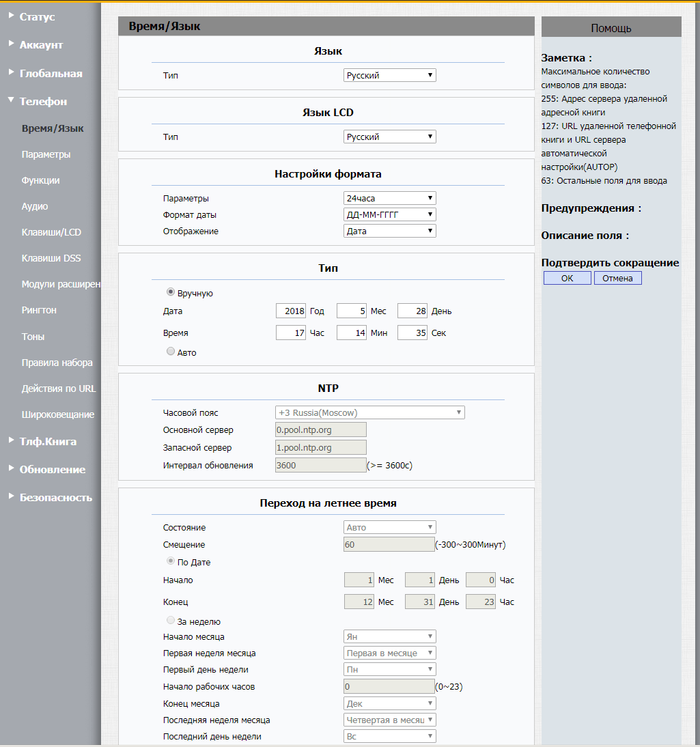Click the Начало day field

[420, 580]
